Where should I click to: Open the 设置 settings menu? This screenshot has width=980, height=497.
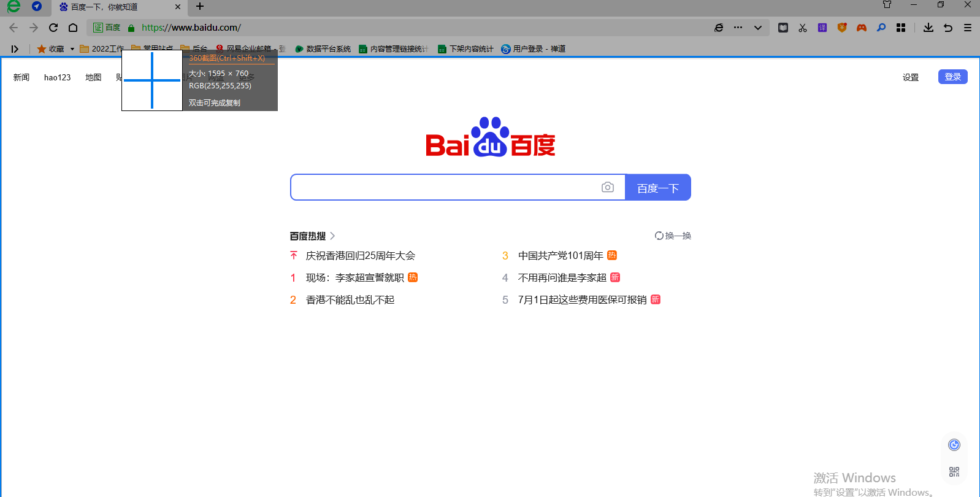[x=911, y=77]
